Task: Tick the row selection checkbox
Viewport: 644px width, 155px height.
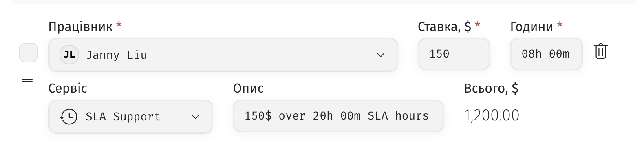Action: click(x=29, y=53)
